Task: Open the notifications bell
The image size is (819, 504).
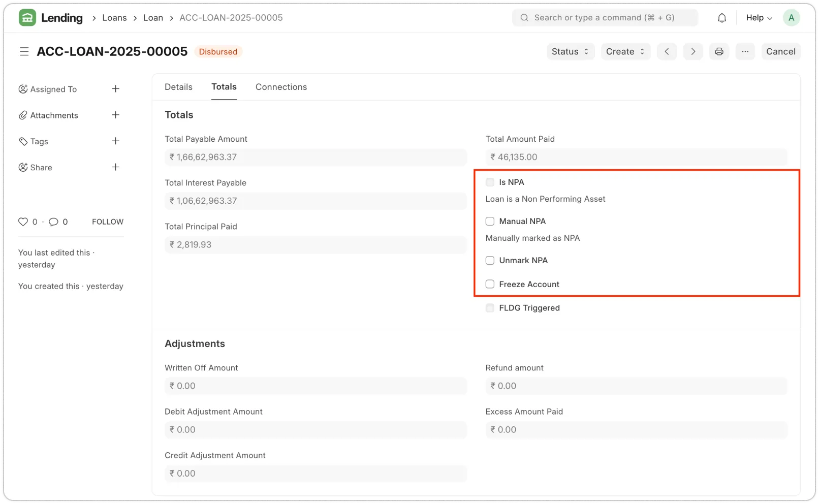Action: [721, 18]
